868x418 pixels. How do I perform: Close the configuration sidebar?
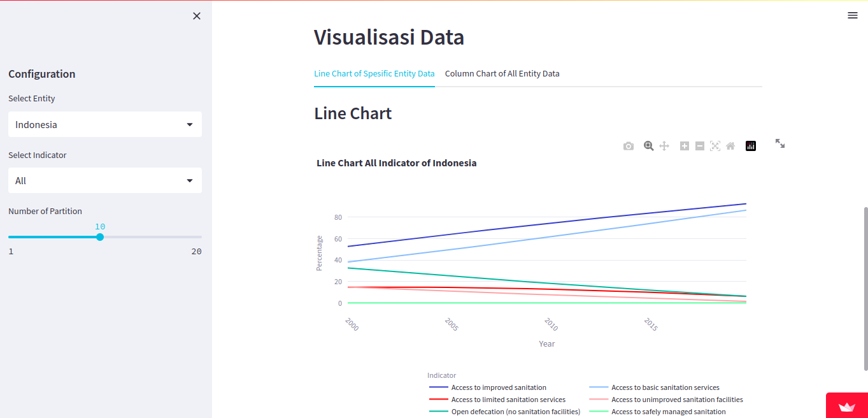(x=197, y=15)
